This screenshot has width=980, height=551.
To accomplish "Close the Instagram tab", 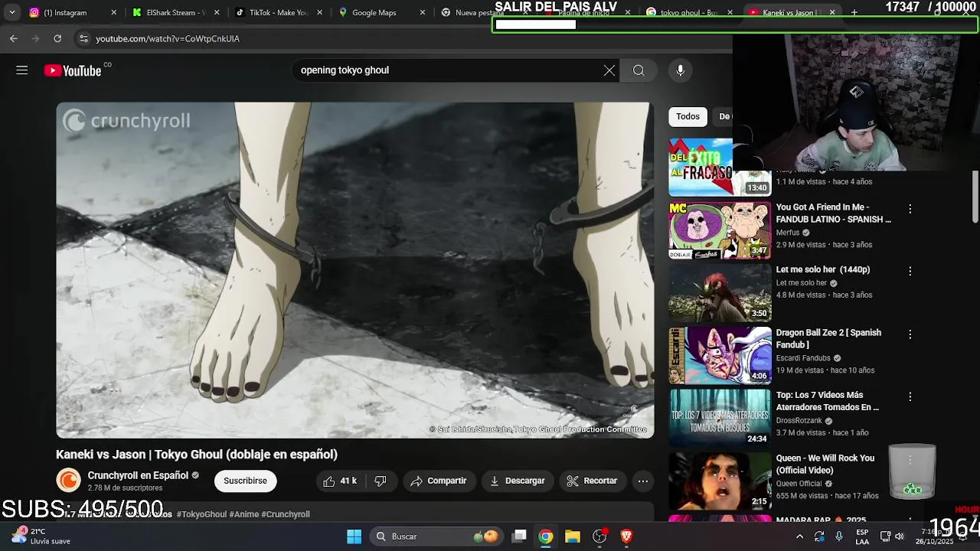I will pos(113,12).
